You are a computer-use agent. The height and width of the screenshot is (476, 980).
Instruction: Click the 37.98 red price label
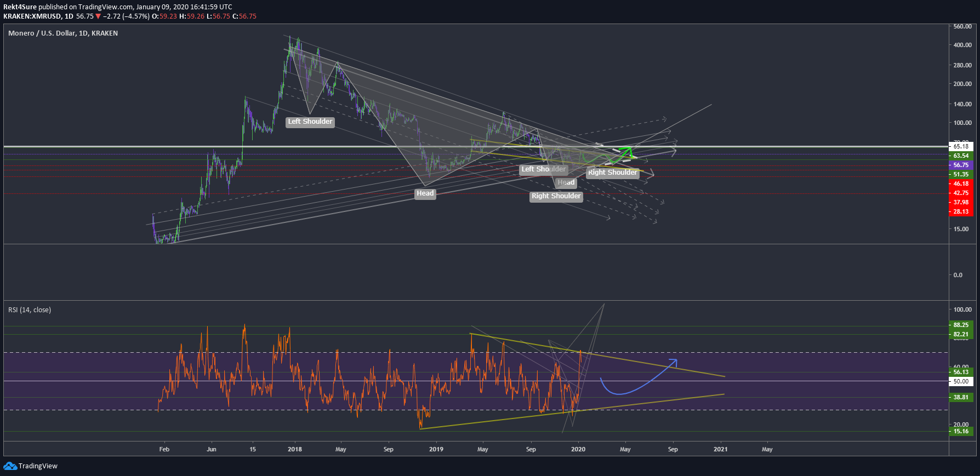(961, 202)
